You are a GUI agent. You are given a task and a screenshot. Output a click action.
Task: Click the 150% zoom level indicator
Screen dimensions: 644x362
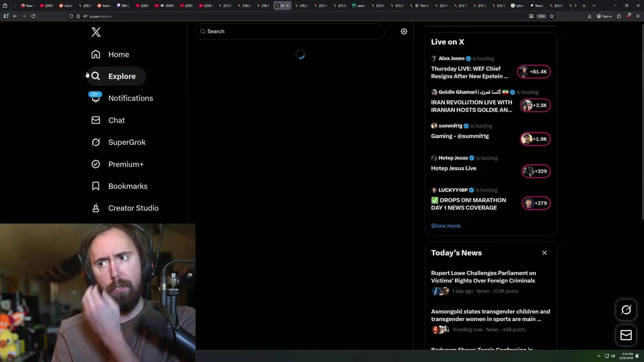541,16
